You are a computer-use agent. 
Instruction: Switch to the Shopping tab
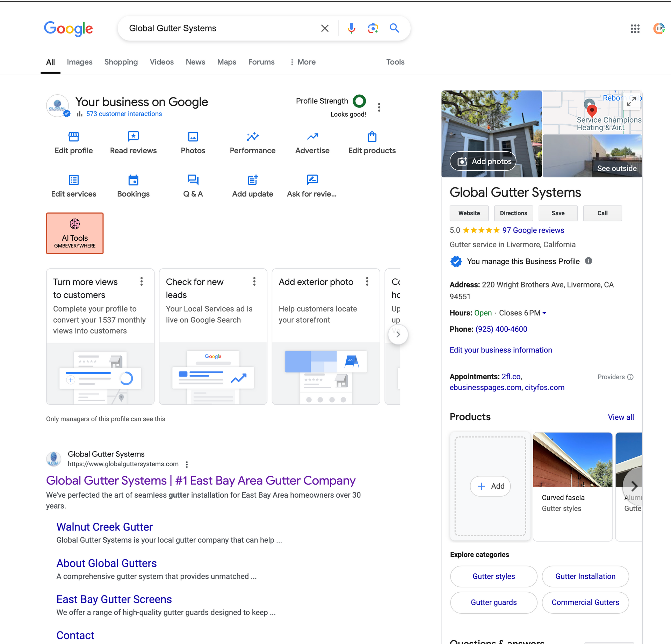coord(121,62)
